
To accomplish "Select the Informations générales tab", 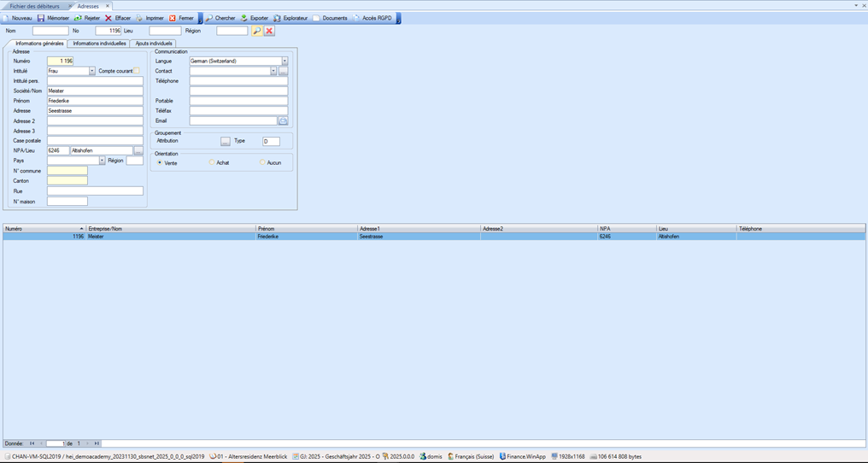I will pyautogui.click(x=39, y=44).
